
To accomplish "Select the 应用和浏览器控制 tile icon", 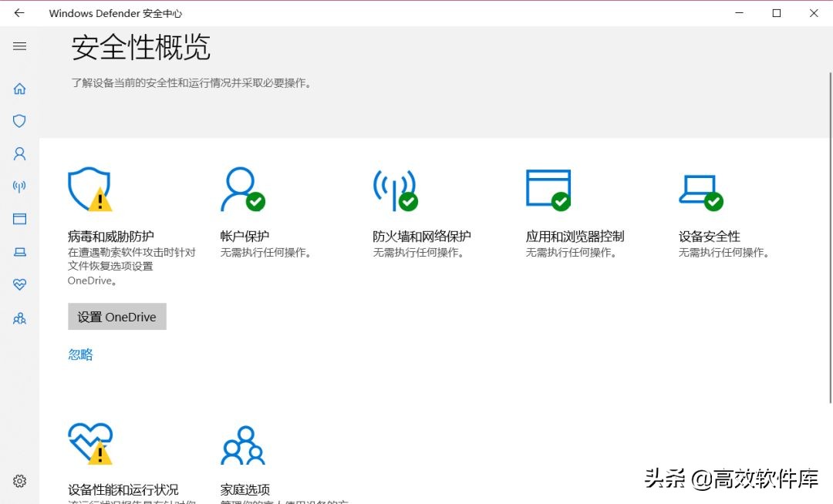I will (x=548, y=187).
